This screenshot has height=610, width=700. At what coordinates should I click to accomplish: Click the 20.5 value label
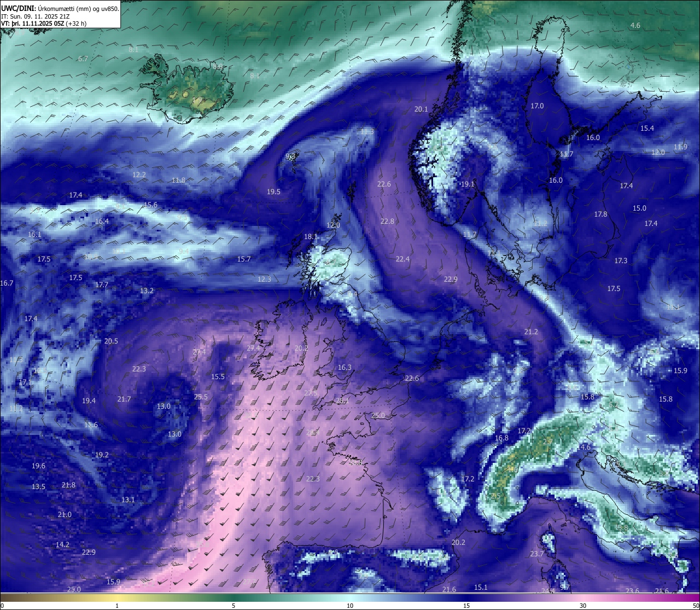click(111, 341)
